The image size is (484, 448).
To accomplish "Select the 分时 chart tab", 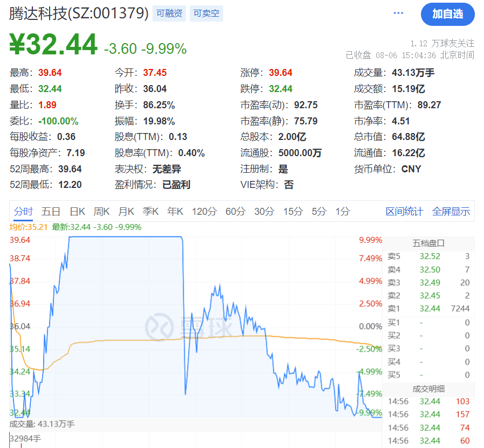I will click(x=23, y=212).
